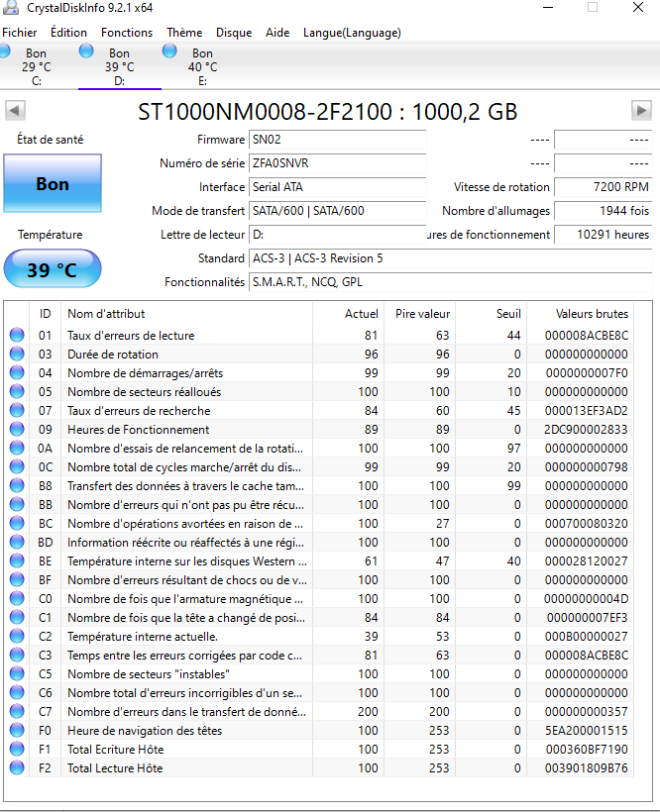This screenshot has width=660, height=812.
Task: Go to next disk arrow
Action: coord(641,110)
